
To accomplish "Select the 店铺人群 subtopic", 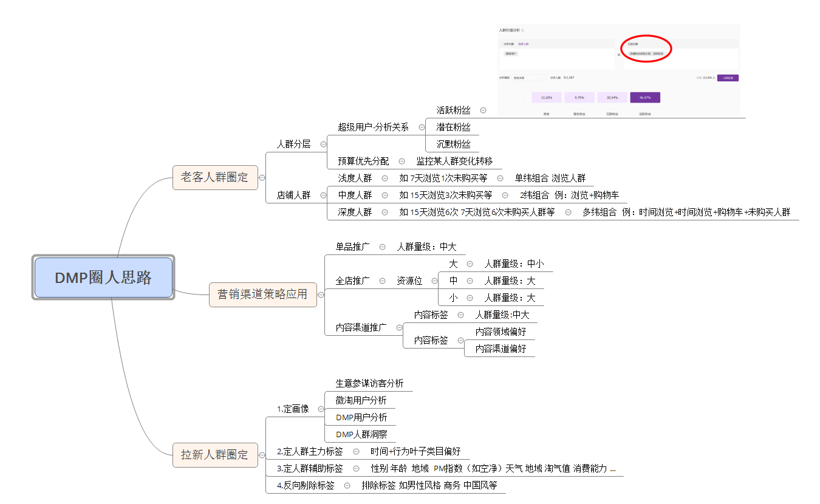I will [x=293, y=196].
